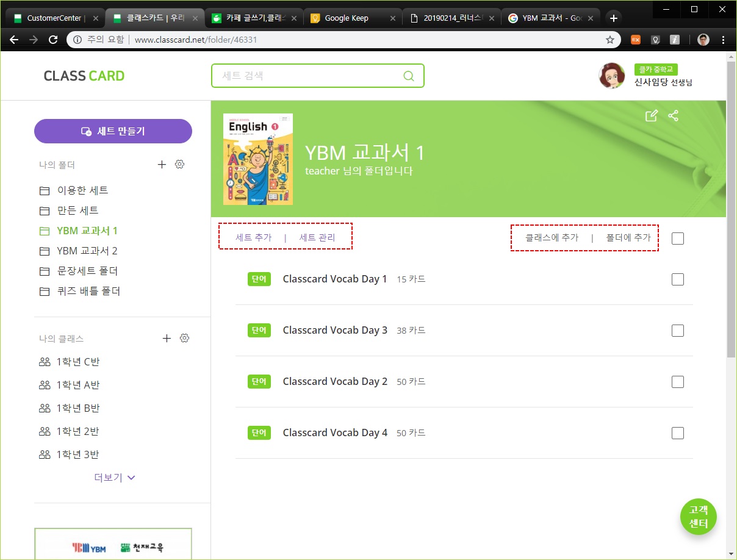Screen dimensions: 737x560
Task: Open class 1학년 3반
Action: coord(69,454)
